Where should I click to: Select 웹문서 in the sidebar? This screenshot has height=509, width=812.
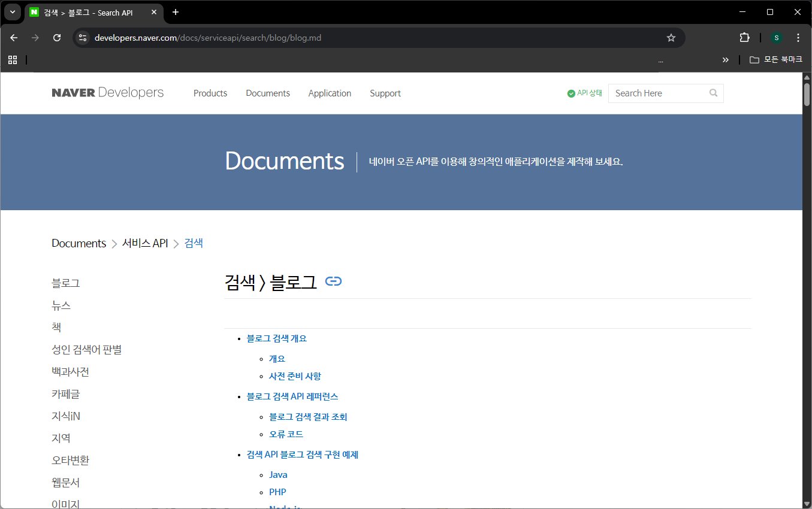pos(66,483)
